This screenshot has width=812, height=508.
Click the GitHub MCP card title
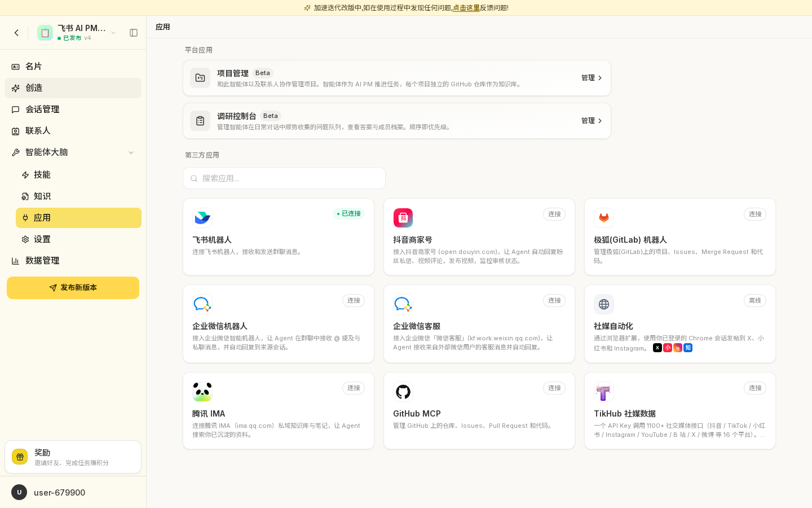click(417, 414)
